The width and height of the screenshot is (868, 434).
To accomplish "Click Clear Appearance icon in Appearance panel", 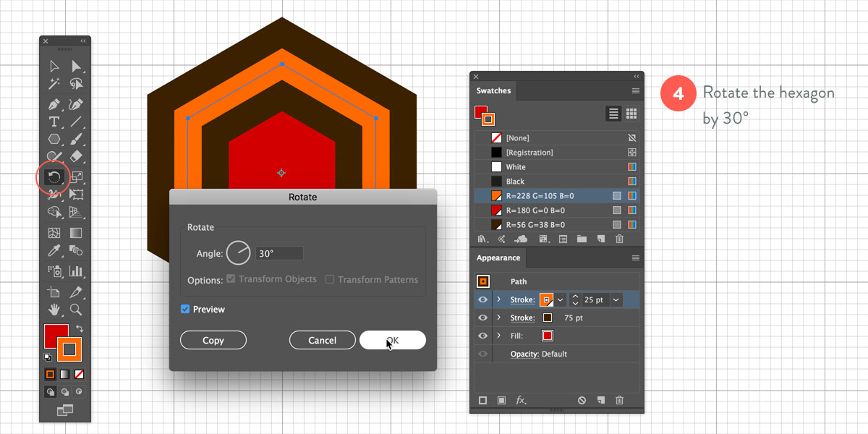I will (x=582, y=400).
